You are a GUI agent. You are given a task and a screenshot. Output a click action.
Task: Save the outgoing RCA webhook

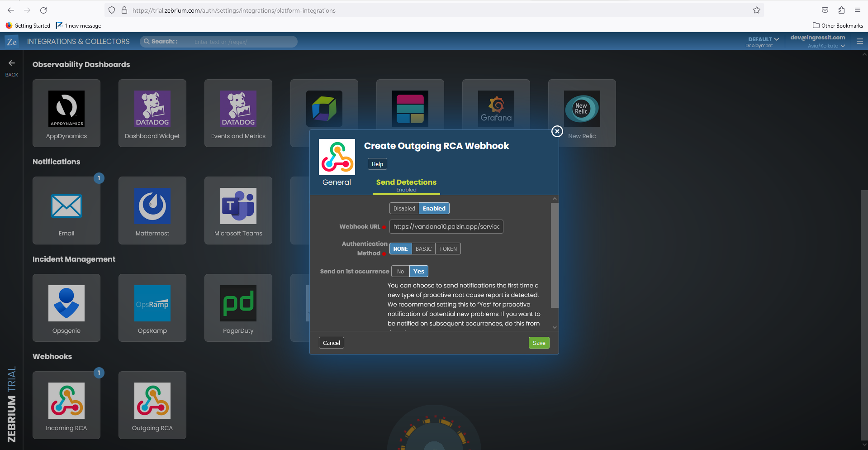(x=539, y=343)
